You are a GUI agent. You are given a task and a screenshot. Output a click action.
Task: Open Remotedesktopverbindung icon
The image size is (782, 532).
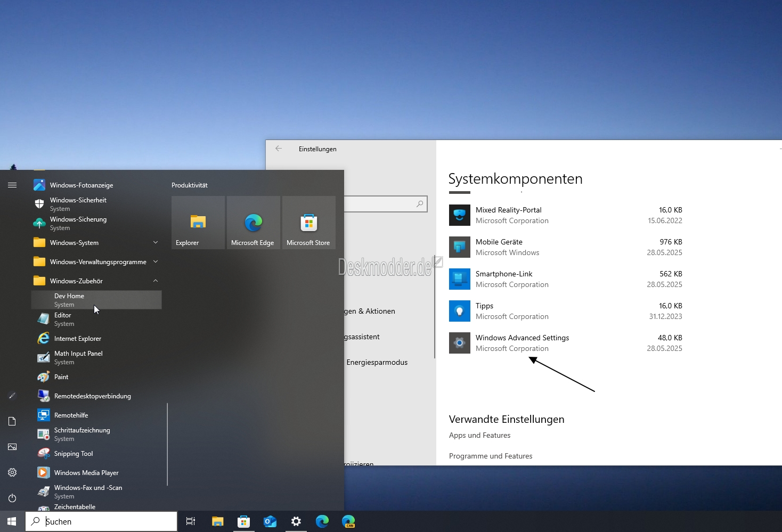click(x=44, y=396)
